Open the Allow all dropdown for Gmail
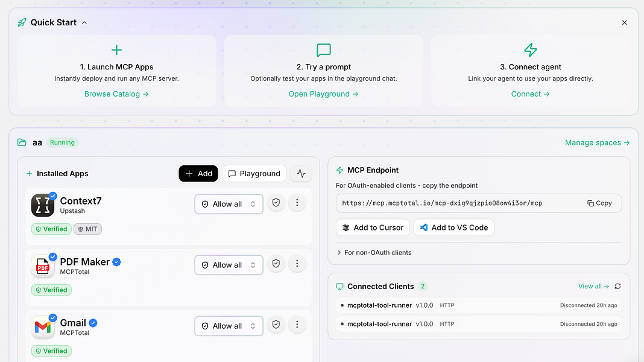The height and width of the screenshot is (362, 644). [x=229, y=326]
